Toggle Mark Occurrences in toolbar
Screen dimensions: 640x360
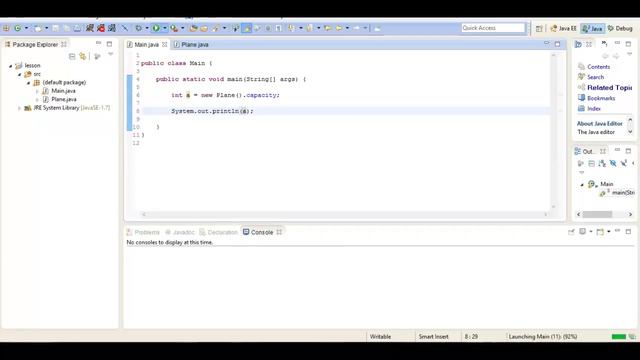247,28
